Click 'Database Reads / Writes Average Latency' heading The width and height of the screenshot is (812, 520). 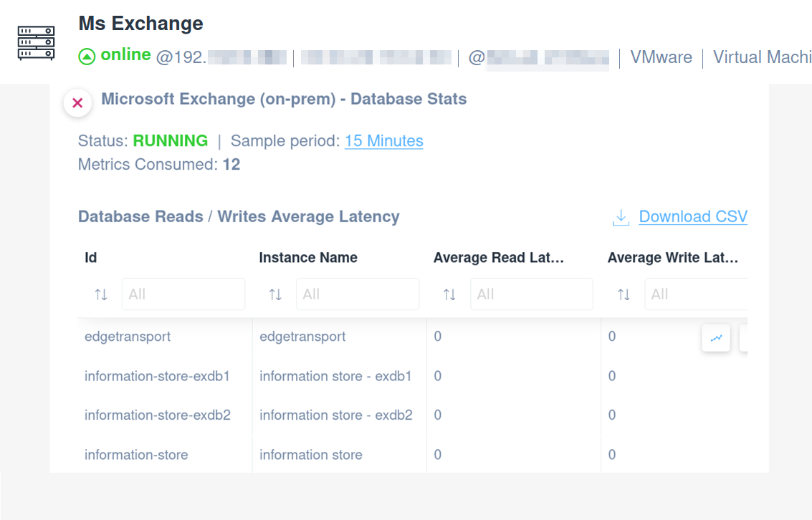pyautogui.click(x=239, y=216)
